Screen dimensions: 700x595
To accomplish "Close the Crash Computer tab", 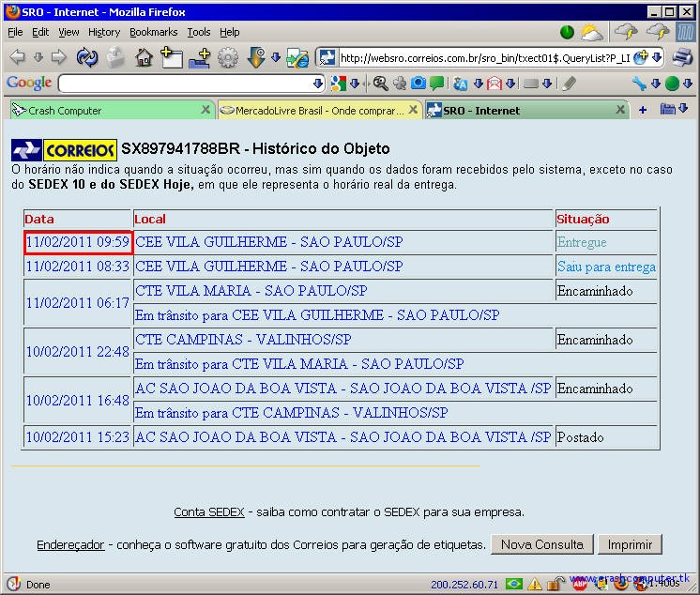I will tap(205, 110).
